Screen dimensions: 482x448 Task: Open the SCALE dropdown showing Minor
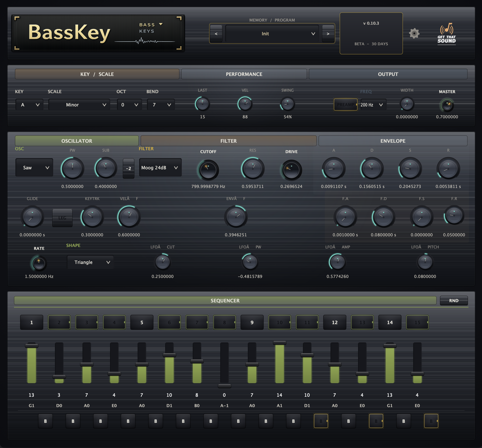tap(79, 105)
